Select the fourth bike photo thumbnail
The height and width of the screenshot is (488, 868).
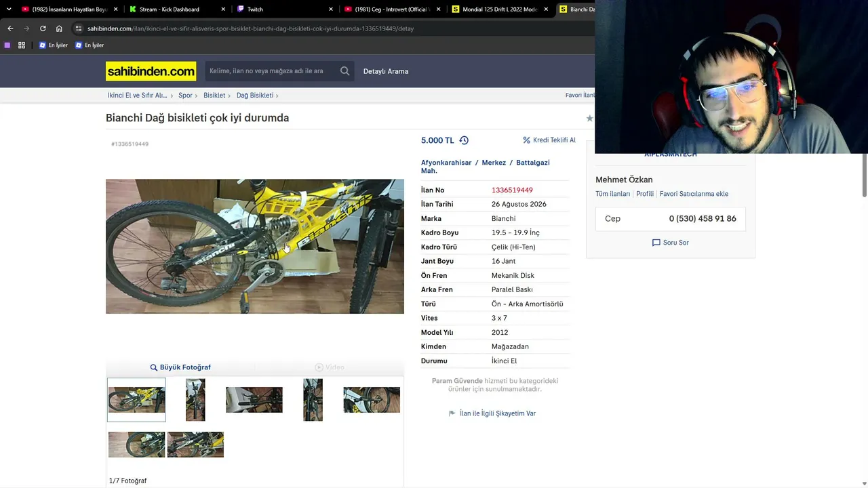coord(313,400)
